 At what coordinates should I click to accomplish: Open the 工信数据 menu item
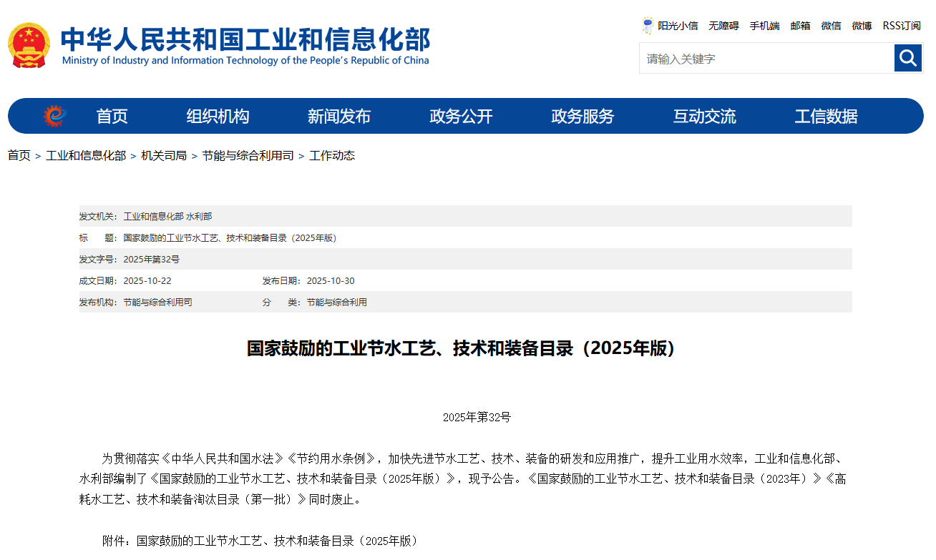pyautogui.click(x=826, y=117)
